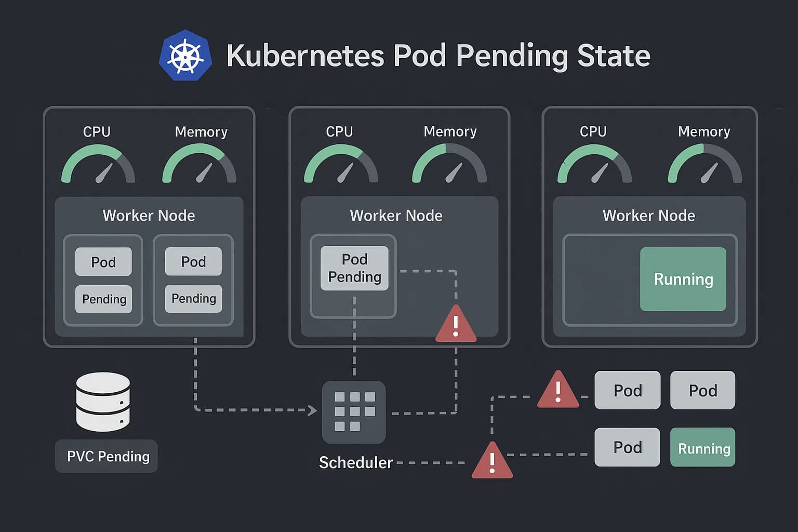Click the left Pod box in the first Worker Node
Viewport: 798px width, 532px height.
pos(103,262)
